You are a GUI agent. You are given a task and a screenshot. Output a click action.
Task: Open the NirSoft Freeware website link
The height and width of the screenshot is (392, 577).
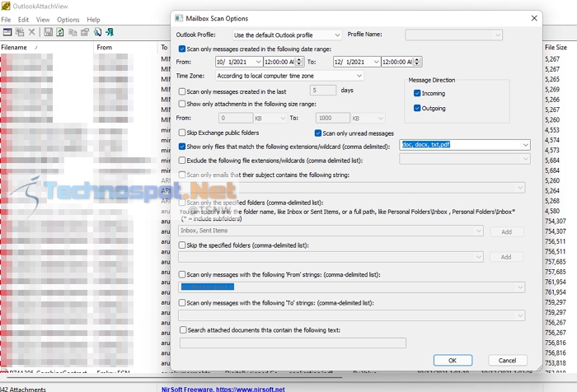[223, 389]
